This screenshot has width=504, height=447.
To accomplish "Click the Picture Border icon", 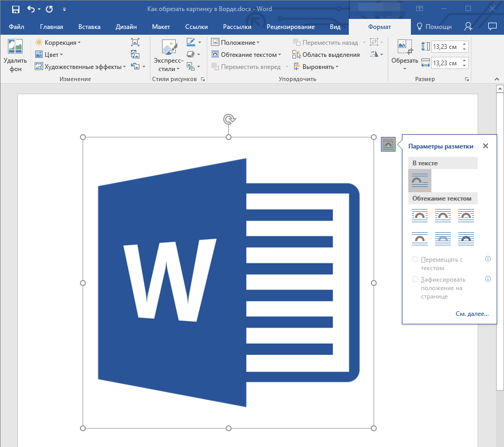I will pyautogui.click(x=191, y=42).
